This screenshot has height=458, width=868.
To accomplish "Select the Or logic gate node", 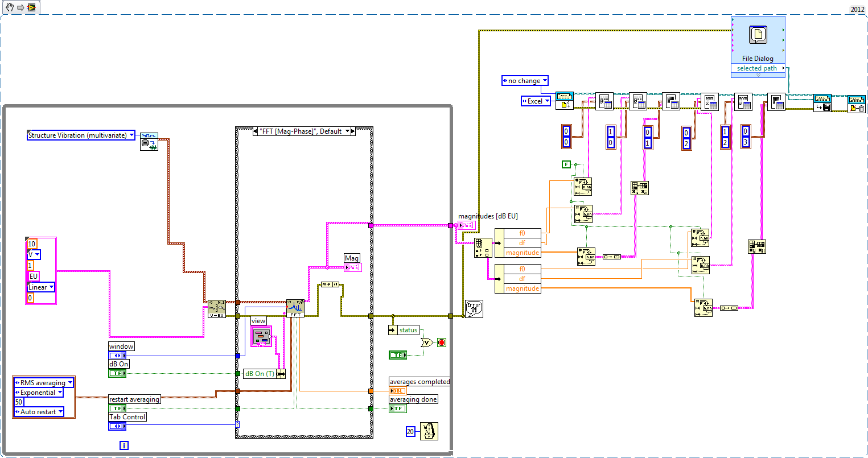I will tap(426, 342).
